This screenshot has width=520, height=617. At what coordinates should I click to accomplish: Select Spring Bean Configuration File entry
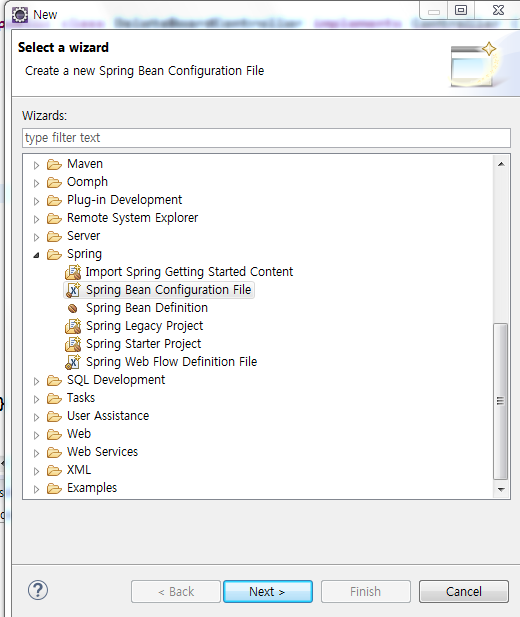[x=168, y=290]
